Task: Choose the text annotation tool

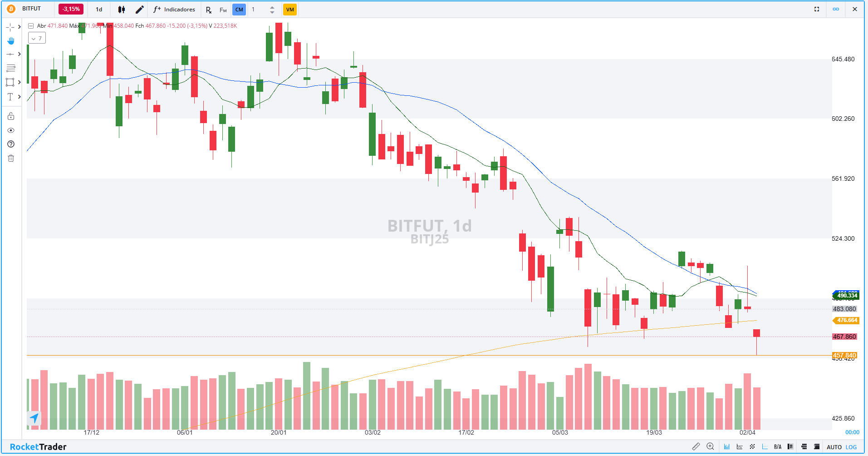Action: (10, 97)
